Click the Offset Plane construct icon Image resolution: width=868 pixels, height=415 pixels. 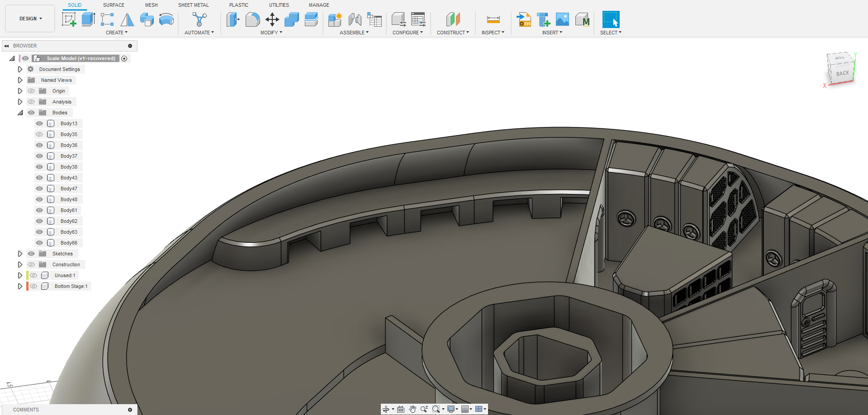point(453,19)
